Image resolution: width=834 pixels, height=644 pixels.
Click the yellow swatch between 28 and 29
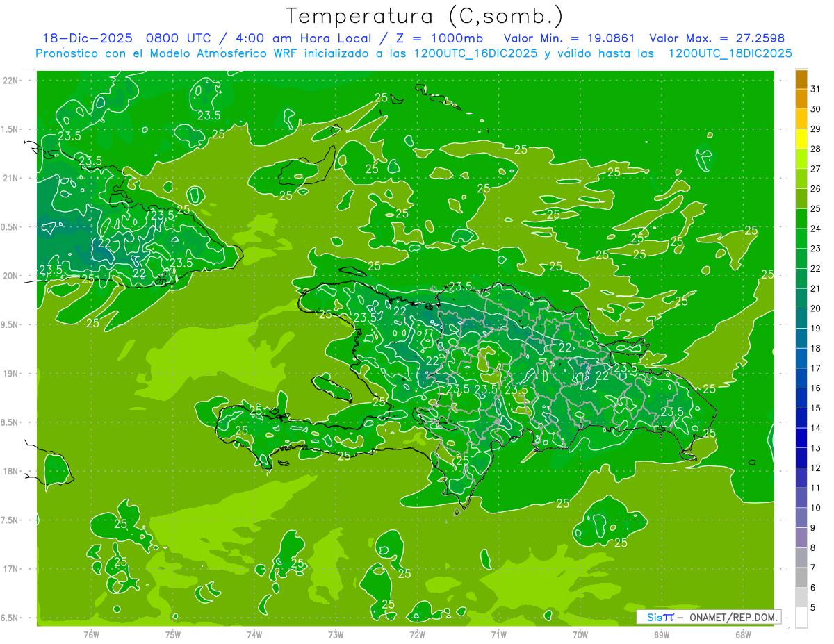[801, 139]
